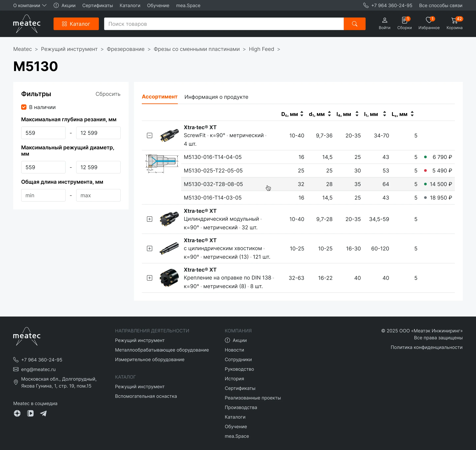
Task: Sort by Dc, мм column
Action: tap(302, 114)
